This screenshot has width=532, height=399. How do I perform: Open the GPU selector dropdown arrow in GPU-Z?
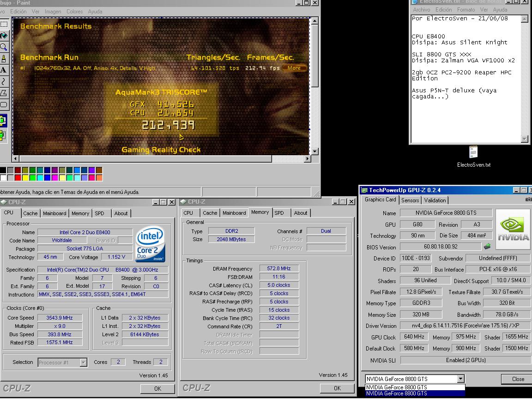(x=460, y=379)
